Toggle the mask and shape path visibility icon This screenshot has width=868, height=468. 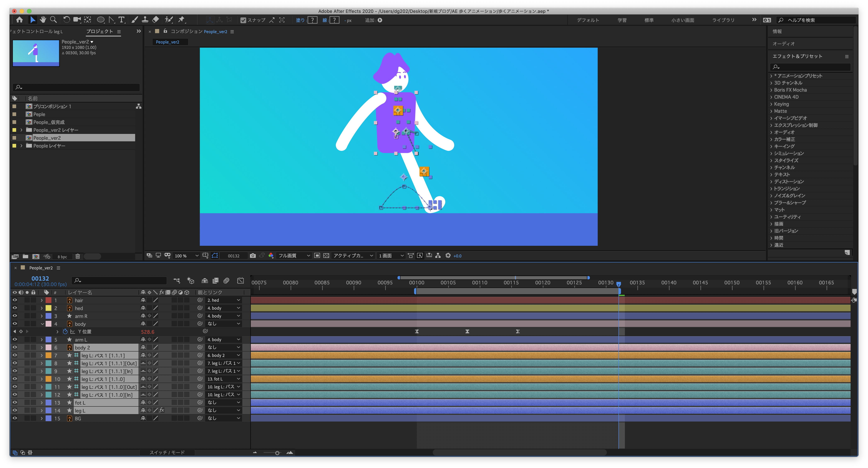click(215, 256)
